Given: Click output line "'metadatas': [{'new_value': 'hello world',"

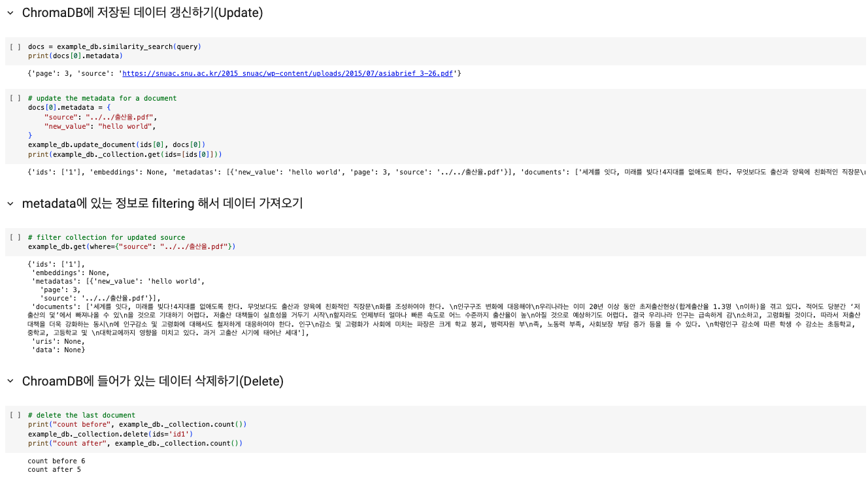Looking at the screenshot, I should point(118,282).
